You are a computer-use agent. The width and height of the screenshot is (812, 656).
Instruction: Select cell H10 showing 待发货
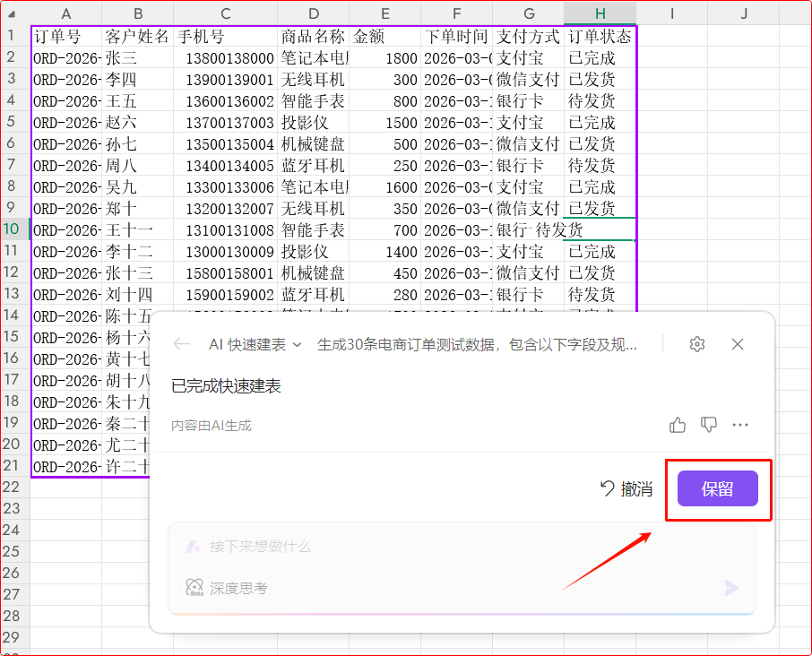(600, 229)
